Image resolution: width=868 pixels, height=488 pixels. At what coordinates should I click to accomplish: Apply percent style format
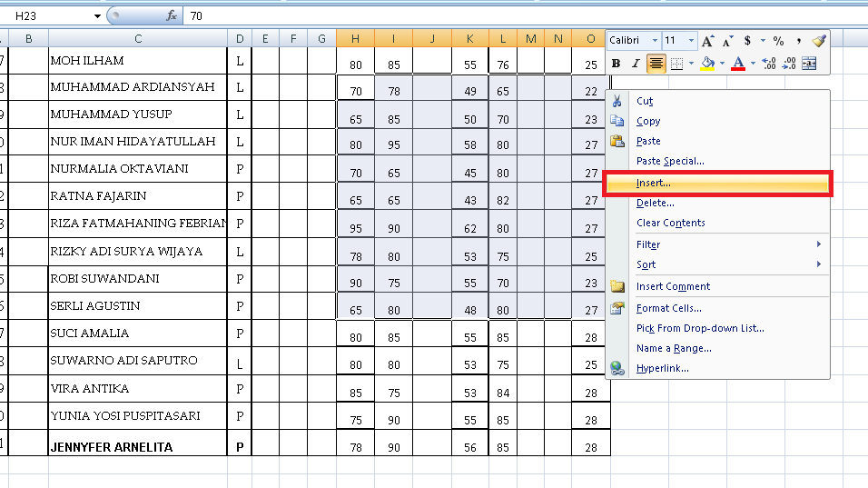(x=778, y=41)
